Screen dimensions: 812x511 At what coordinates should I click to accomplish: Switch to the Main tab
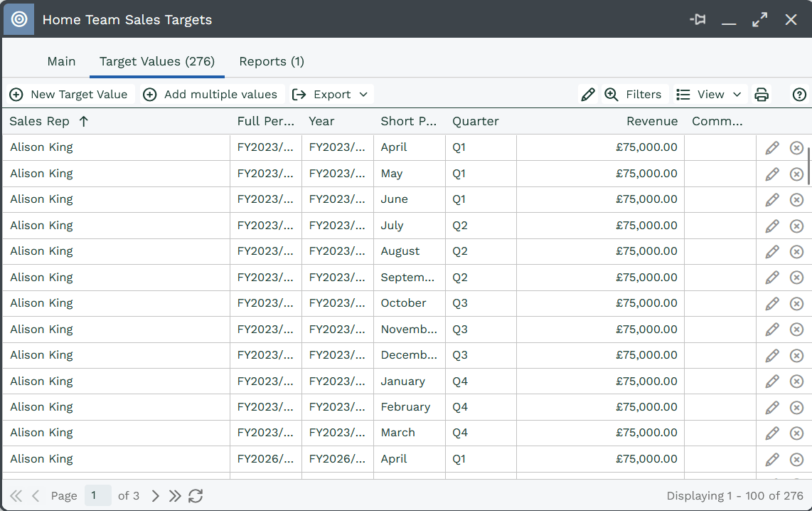[x=61, y=61]
